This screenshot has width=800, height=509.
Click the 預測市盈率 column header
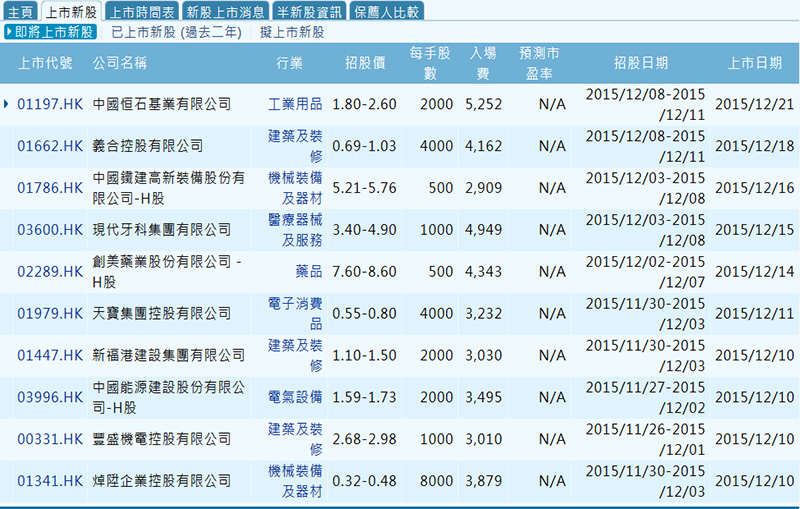(x=539, y=63)
